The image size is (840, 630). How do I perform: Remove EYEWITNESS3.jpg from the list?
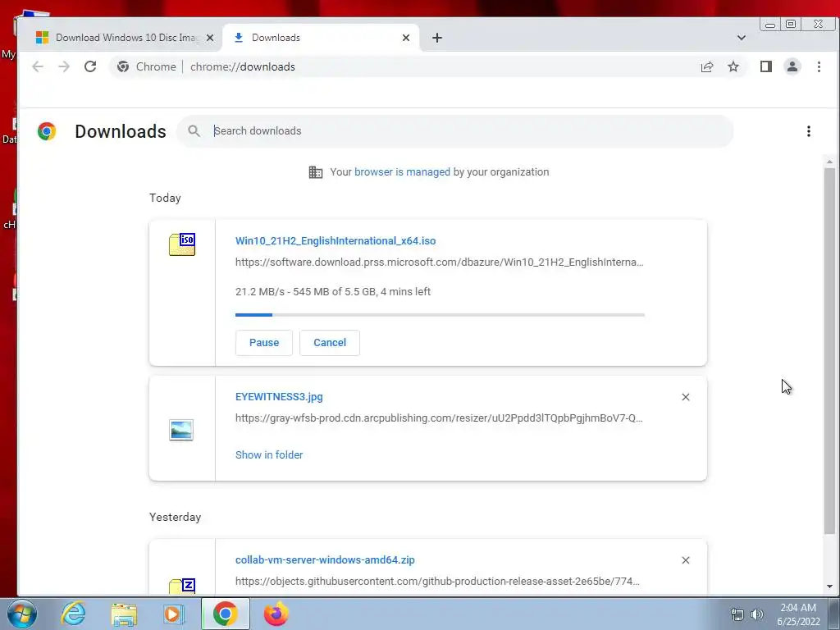686,397
